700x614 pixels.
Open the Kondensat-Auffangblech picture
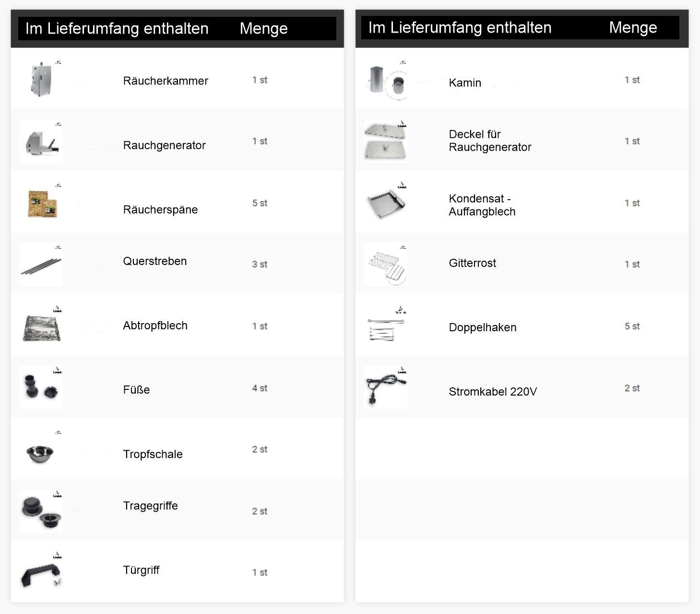pyautogui.click(x=386, y=203)
